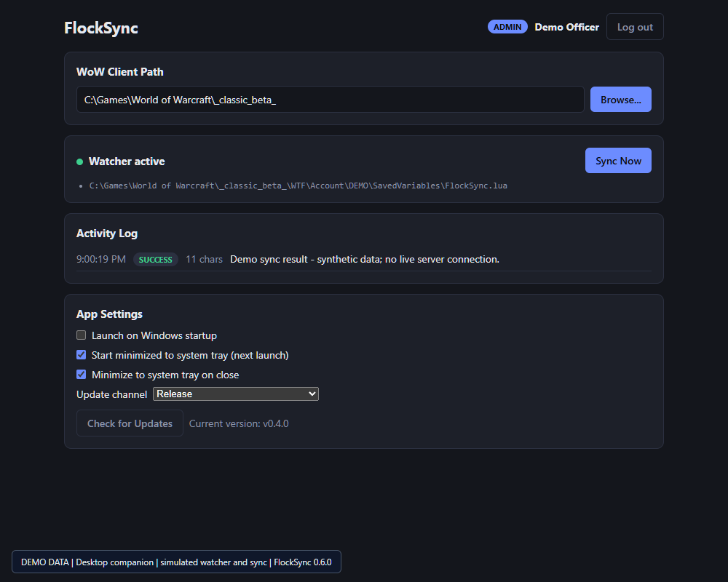Image resolution: width=728 pixels, height=582 pixels.
Task: Uncheck Minimize to system tray on close
Action: pos(82,374)
